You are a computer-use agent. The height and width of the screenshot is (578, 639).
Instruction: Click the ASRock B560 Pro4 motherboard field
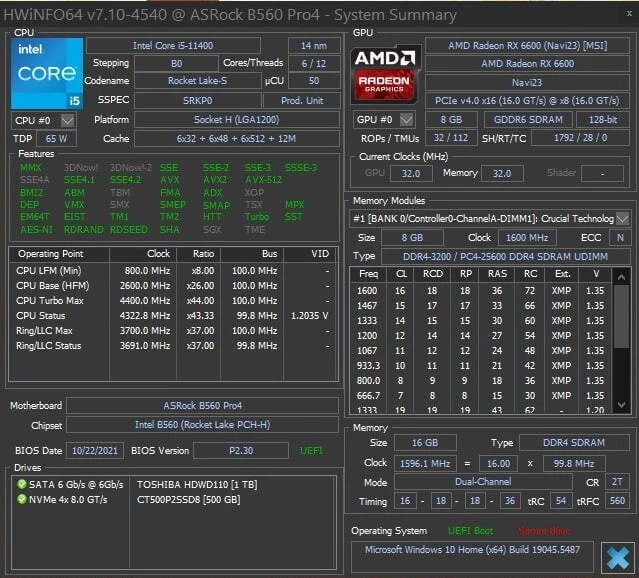[x=203, y=406]
